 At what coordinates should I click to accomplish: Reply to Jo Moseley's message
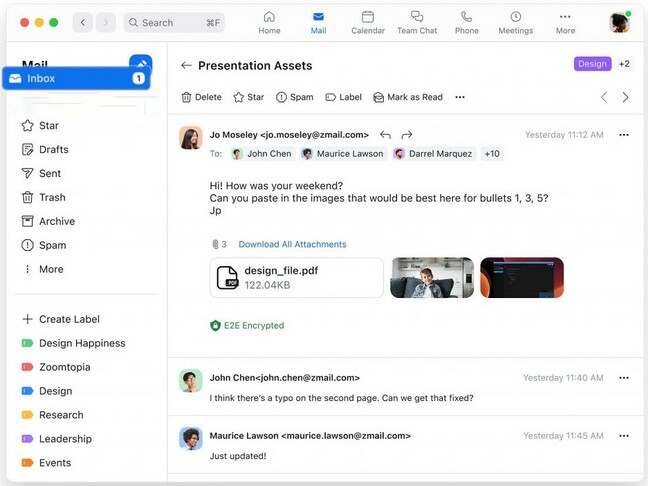[385, 135]
